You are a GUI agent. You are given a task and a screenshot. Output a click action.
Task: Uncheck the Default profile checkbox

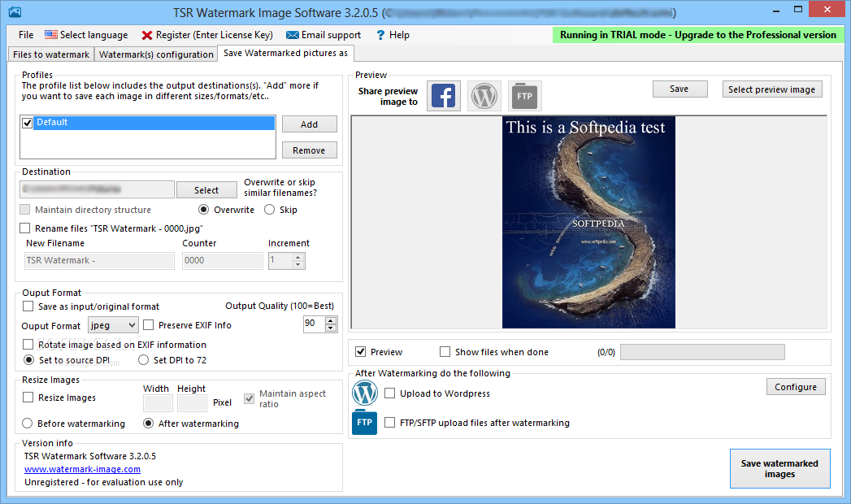27,123
